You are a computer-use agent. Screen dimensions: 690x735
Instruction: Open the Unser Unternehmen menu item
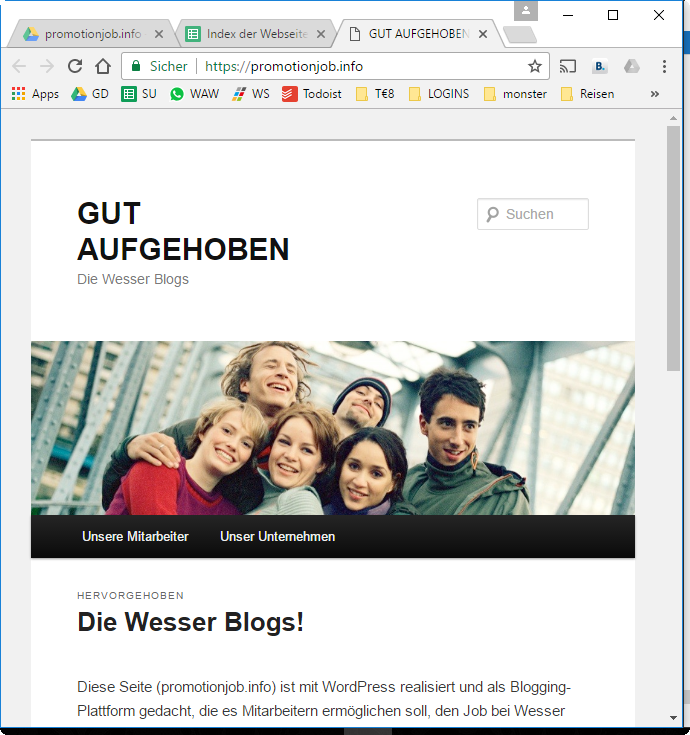277,537
